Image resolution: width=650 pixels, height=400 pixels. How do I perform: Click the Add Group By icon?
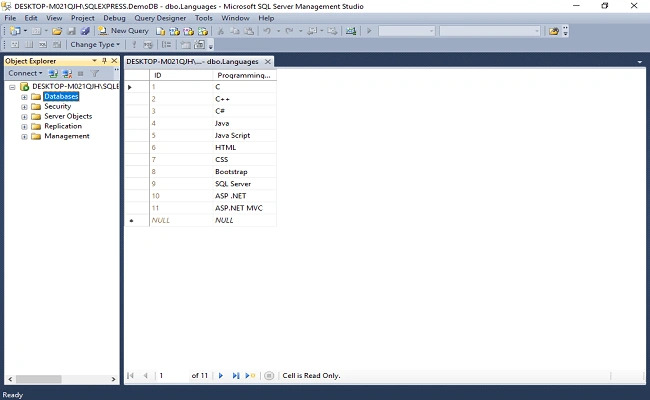pos(167,45)
